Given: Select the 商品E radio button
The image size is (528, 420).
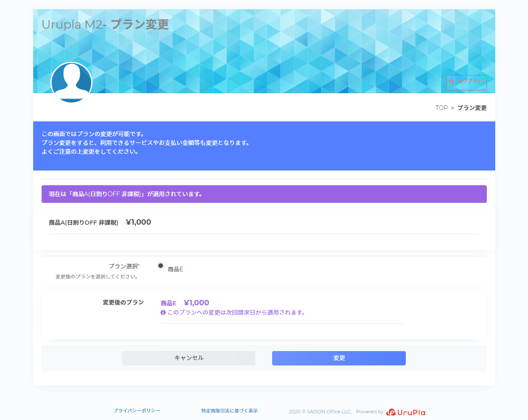Looking at the screenshot, I should 160,265.
